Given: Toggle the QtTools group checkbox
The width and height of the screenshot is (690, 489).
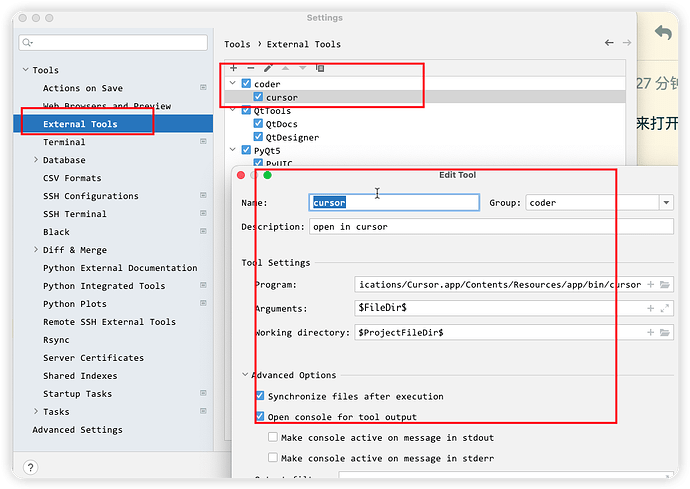Looking at the screenshot, I should point(246,110).
